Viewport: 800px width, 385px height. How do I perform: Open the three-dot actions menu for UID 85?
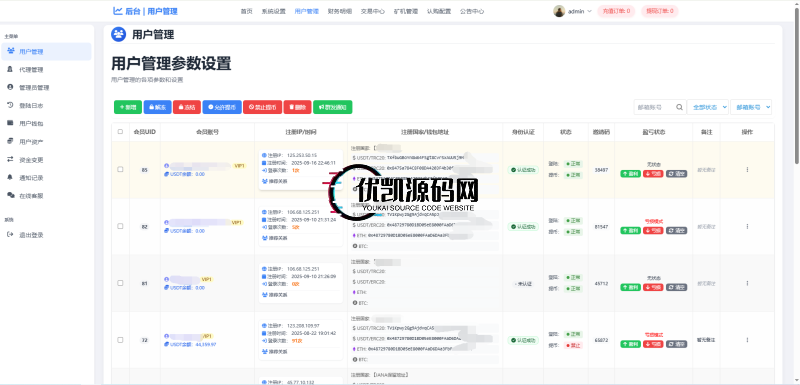(x=747, y=169)
